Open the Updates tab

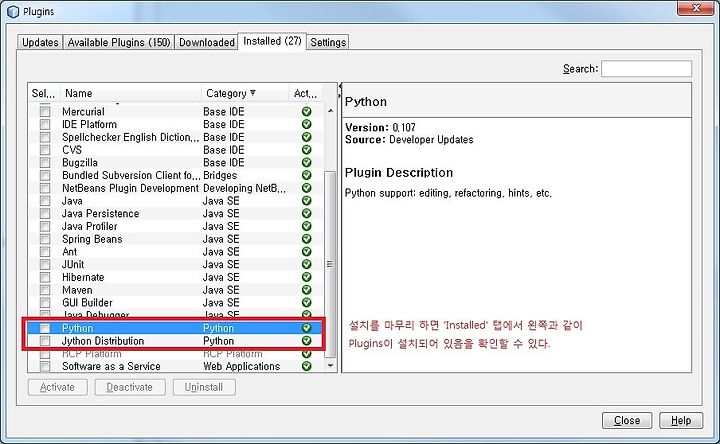click(40, 42)
